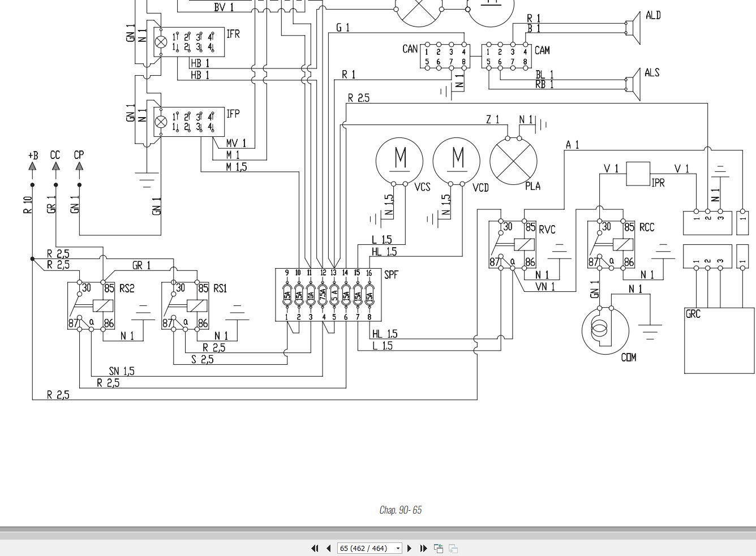Click the PLA lamp symbol
This screenshot has height=556, width=756.
coord(513,160)
